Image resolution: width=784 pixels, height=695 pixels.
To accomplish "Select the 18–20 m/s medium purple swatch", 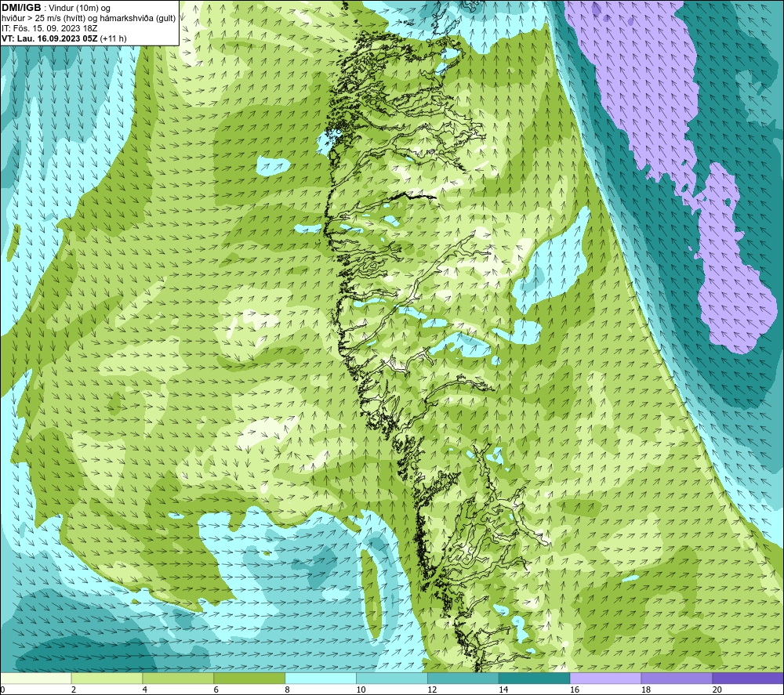I will 677,679.
